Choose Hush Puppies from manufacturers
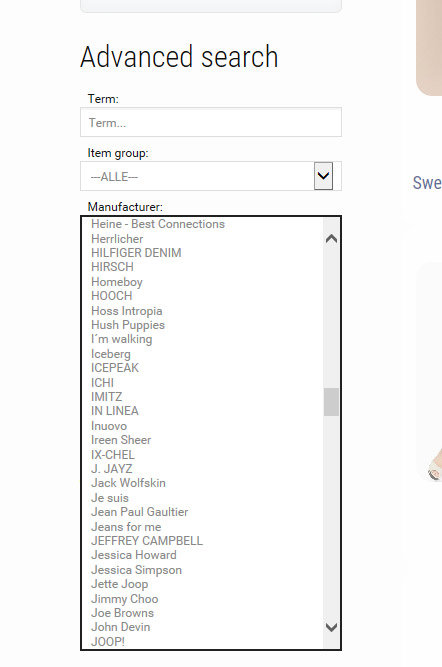 [x=128, y=325]
